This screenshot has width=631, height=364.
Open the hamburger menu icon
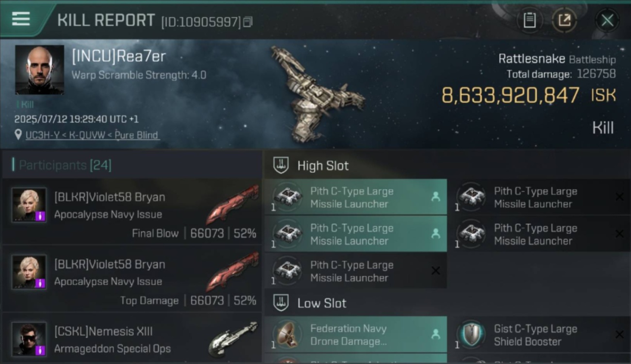click(21, 19)
